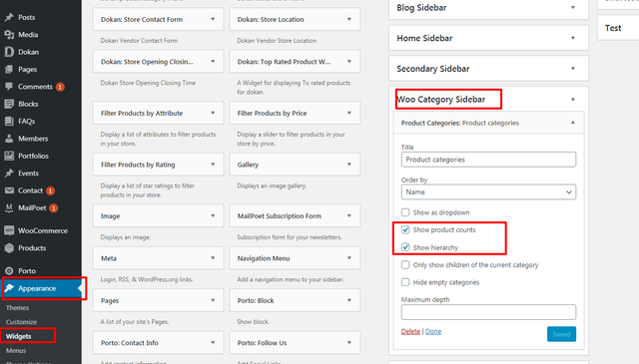Collapse the Woo Category Sidebar panel
The width and height of the screenshot is (639, 364).
[x=572, y=99]
